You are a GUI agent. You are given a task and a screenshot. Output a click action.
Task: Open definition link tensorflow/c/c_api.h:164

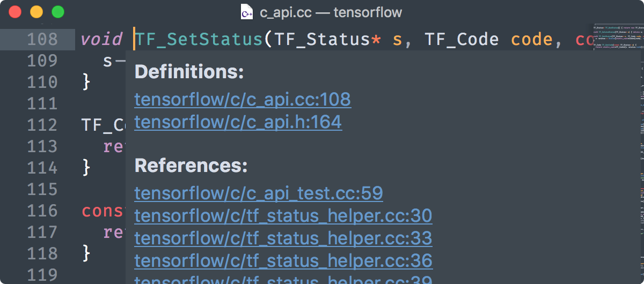(x=238, y=122)
